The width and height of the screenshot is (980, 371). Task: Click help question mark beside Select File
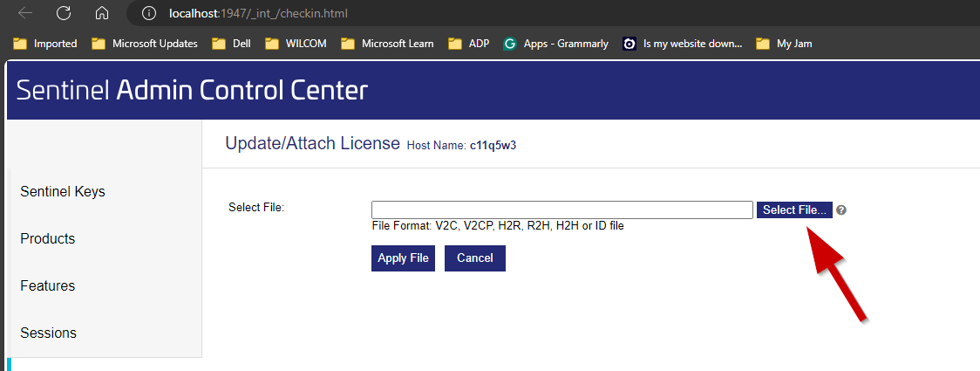[841, 210]
